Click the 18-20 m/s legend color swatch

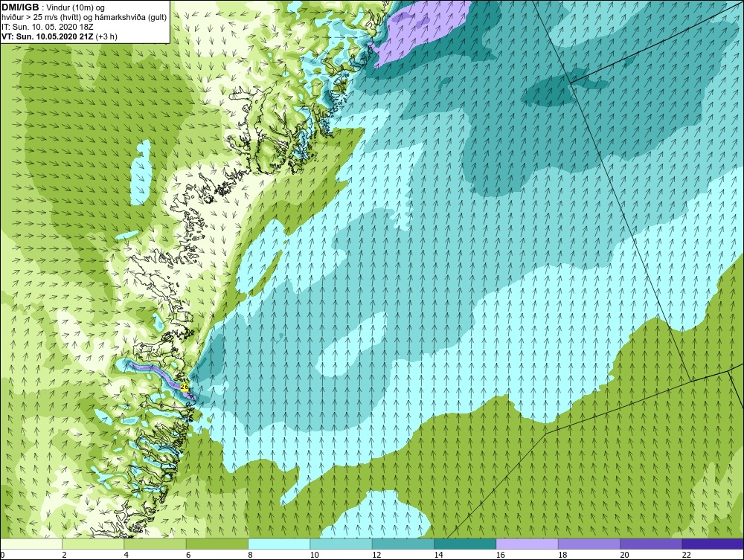point(589,544)
